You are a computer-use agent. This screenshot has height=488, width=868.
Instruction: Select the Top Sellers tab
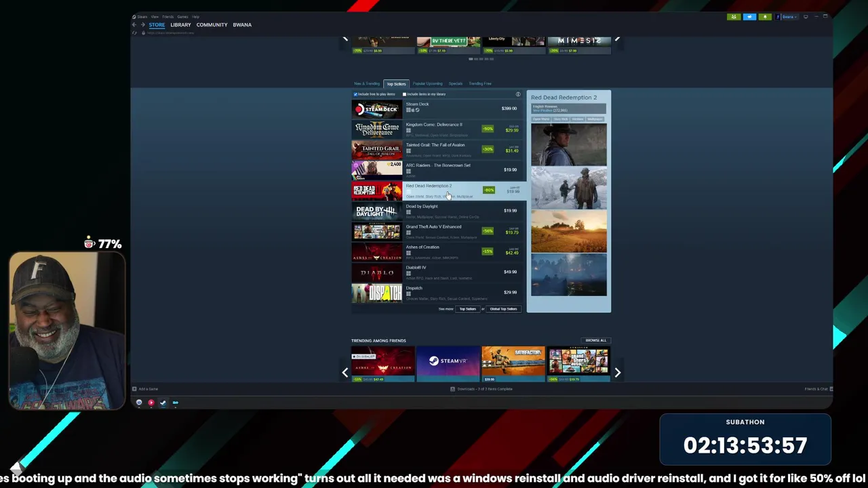(x=396, y=83)
